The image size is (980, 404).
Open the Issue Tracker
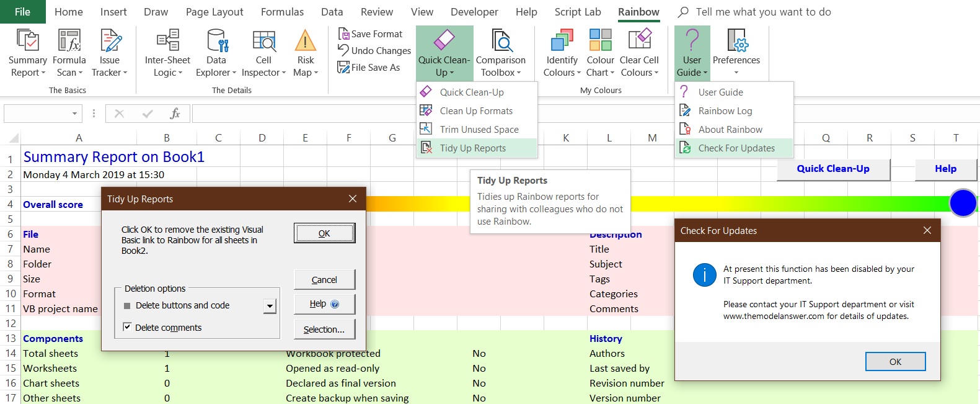(x=110, y=53)
